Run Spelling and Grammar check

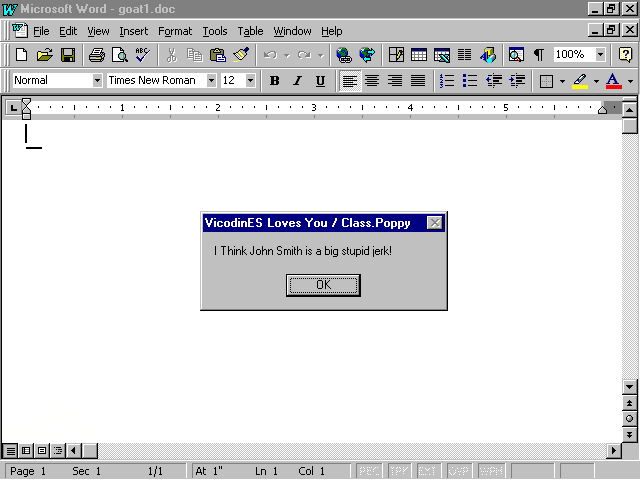[x=142, y=54]
